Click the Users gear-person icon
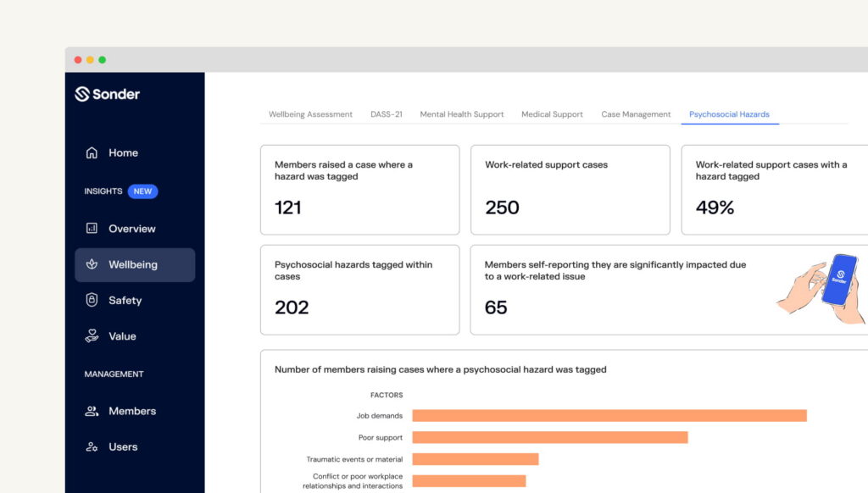This screenshot has width=868, height=493. tap(92, 447)
